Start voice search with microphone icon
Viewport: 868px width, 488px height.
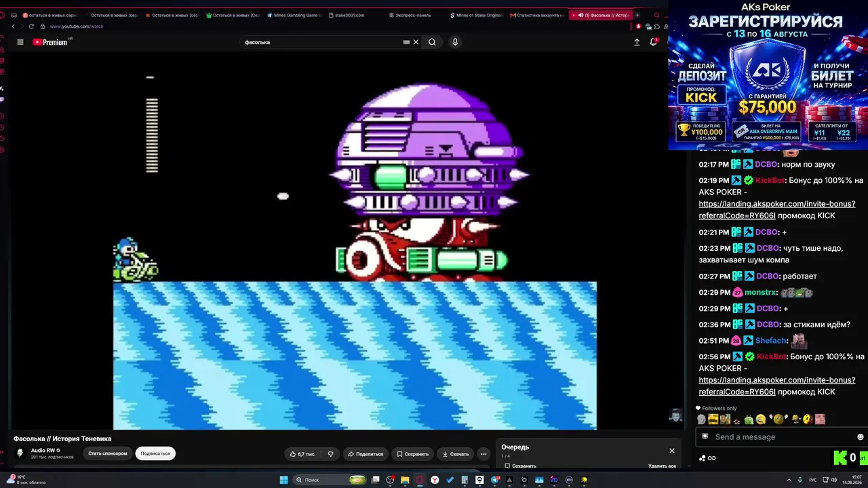click(x=455, y=42)
